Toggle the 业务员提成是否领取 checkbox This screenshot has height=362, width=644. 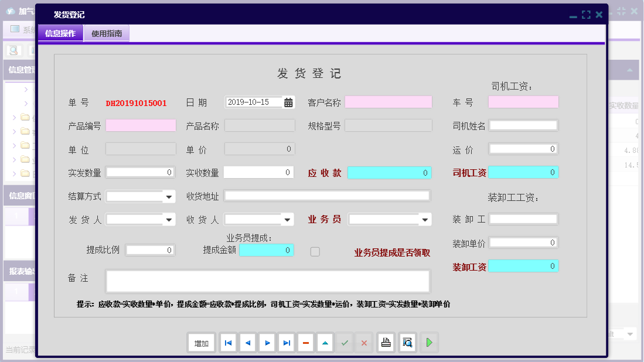[315, 251]
